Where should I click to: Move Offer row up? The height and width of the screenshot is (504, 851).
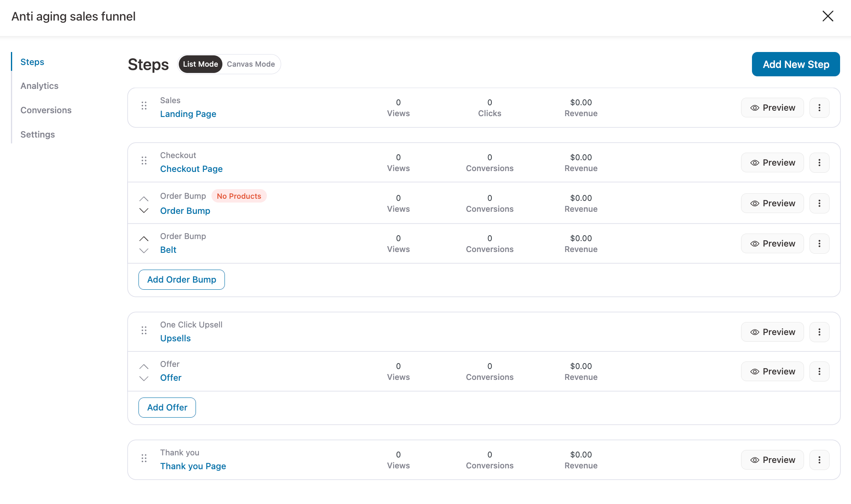[144, 366]
